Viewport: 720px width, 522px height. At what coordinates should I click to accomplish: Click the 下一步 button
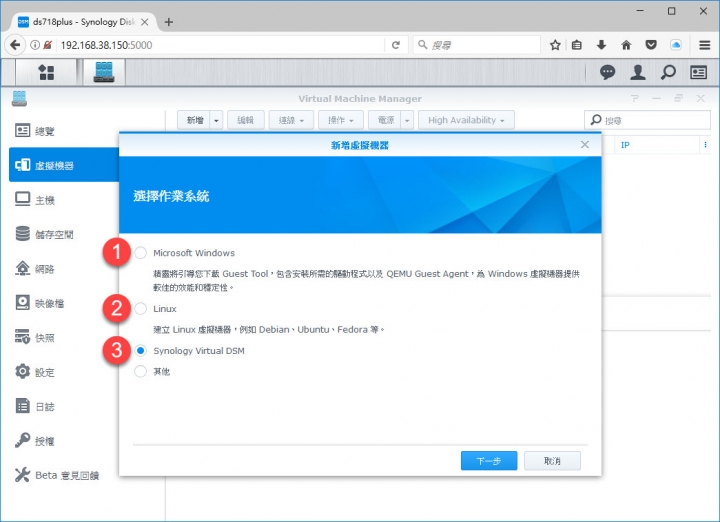pos(489,460)
